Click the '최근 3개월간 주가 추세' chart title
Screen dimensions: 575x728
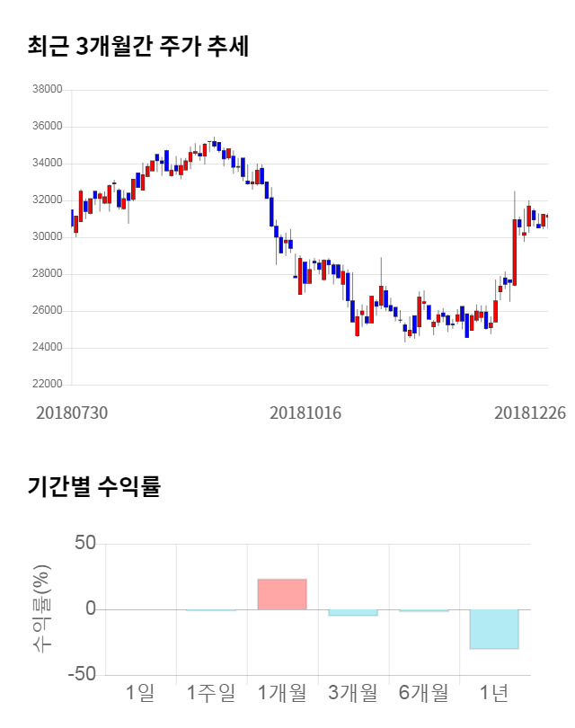click(x=138, y=47)
